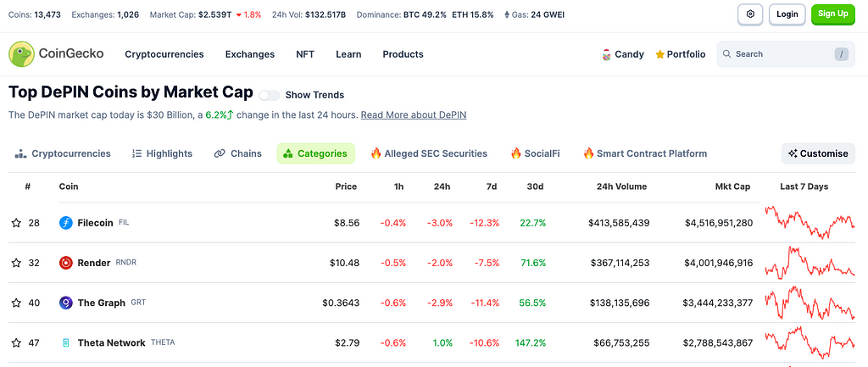This screenshot has width=868, height=367.
Task: Click the slash shortcut badge in search
Action: coord(841,54)
